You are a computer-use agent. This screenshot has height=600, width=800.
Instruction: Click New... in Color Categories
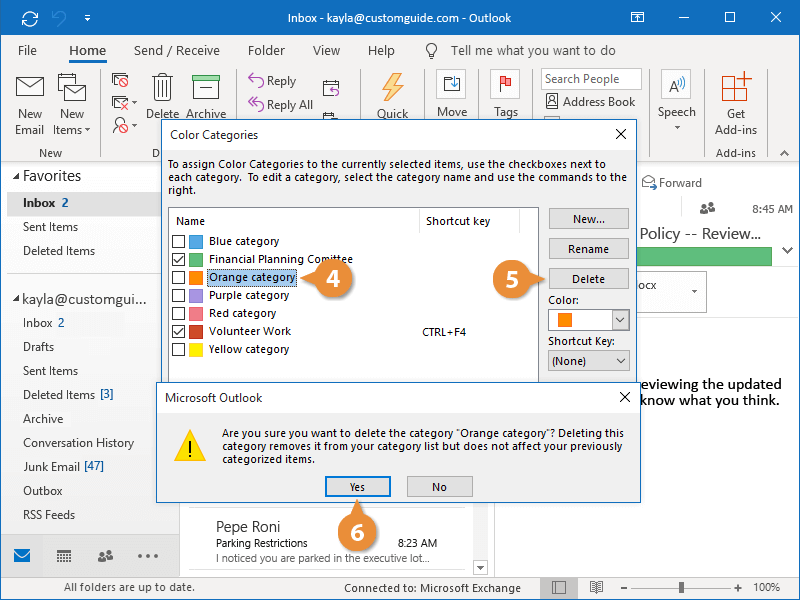tap(589, 219)
